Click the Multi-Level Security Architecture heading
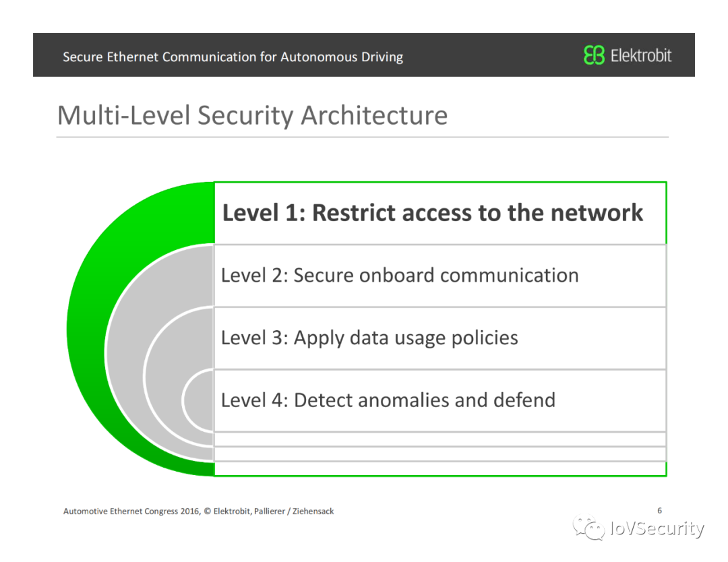The width and height of the screenshot is (728, 562). (x=252, y=115)
